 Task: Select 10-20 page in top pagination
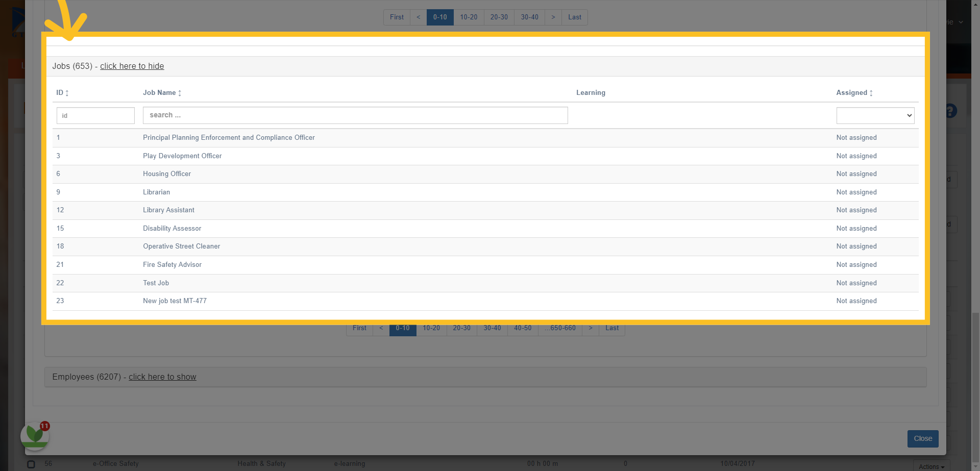point(469,17)
